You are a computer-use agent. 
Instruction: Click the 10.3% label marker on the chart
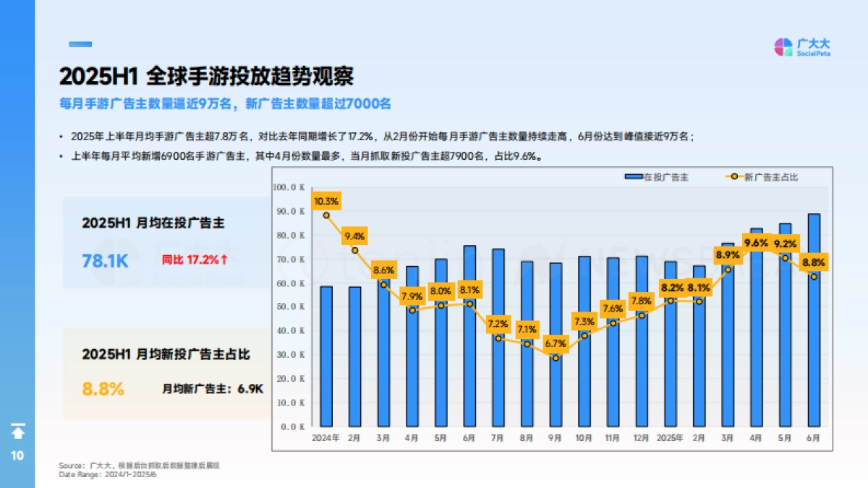[328, 202]
